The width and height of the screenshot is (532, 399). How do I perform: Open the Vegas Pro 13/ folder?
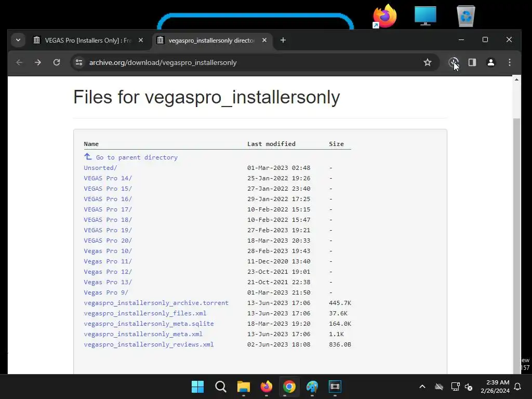(x=108, y=282)
